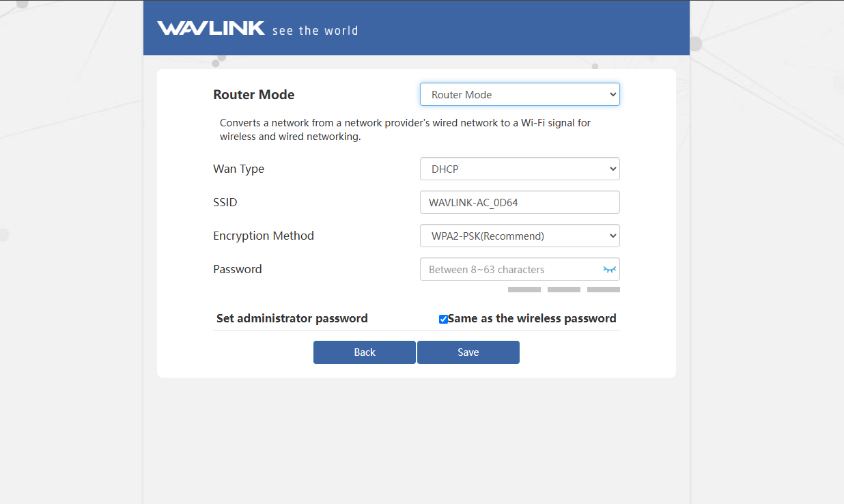This screenshot has width=844, height=504.
Task: Click the Set administrator password label
Action: pos(292,318)
